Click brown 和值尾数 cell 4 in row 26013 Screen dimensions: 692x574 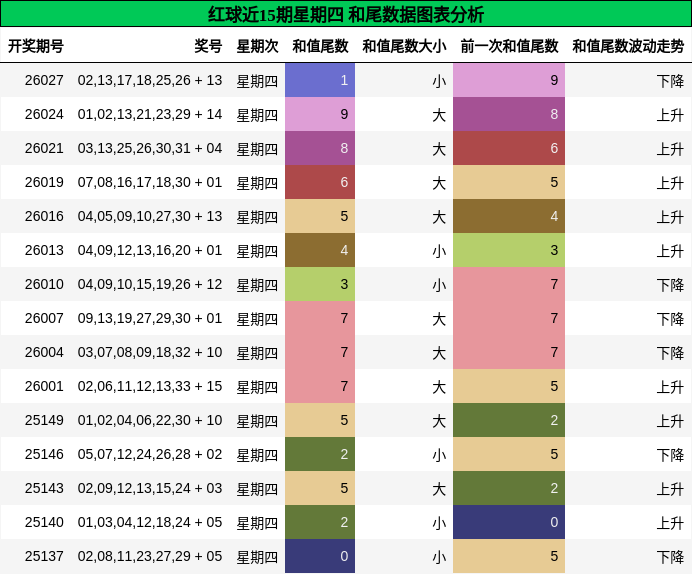[320, 250]
